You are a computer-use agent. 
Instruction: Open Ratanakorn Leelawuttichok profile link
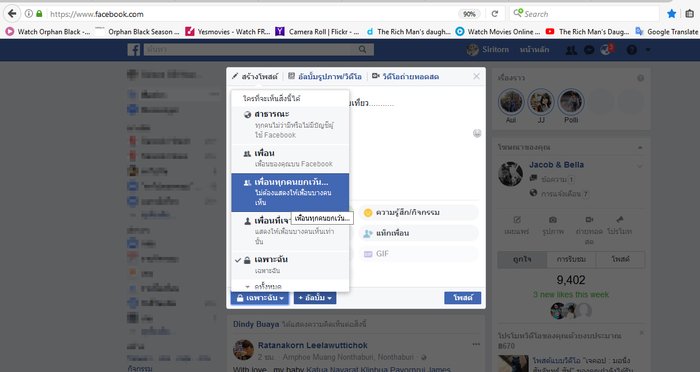[312, 345]
